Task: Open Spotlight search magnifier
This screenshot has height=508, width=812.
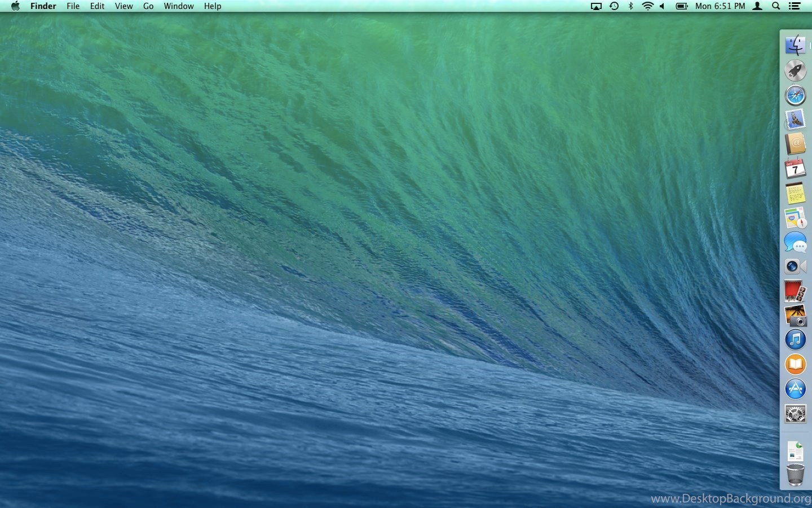Action: 776,6
